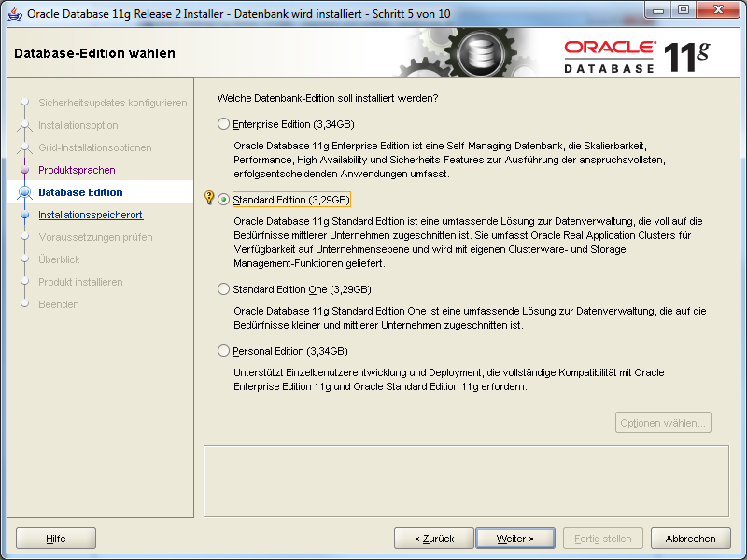Open Hilfe for help
Image resolution: width=747 pixels, height=560 pixels.
pyautogui.click(x=56, y=539)
